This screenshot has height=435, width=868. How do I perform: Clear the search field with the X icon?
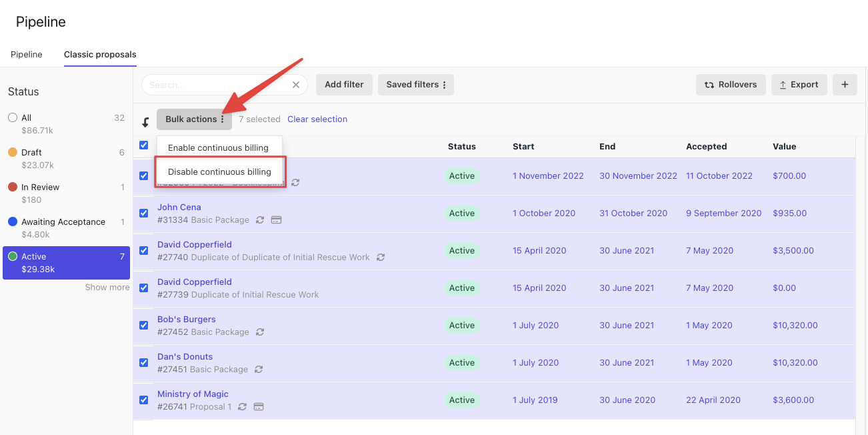click(296, 85)
